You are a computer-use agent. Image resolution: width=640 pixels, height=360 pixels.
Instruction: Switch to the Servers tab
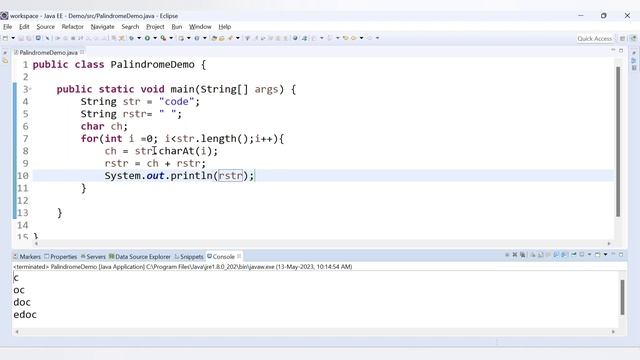[93, 256]
